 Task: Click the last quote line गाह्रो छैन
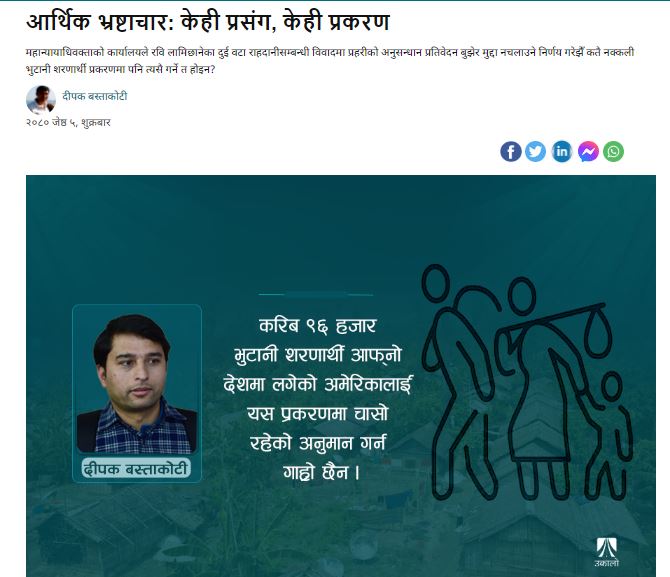click(x=321, y=473)
